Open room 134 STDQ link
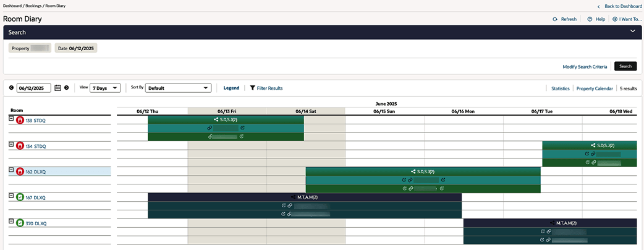Viewport: 644px width, 250px height. click(36, 146)
